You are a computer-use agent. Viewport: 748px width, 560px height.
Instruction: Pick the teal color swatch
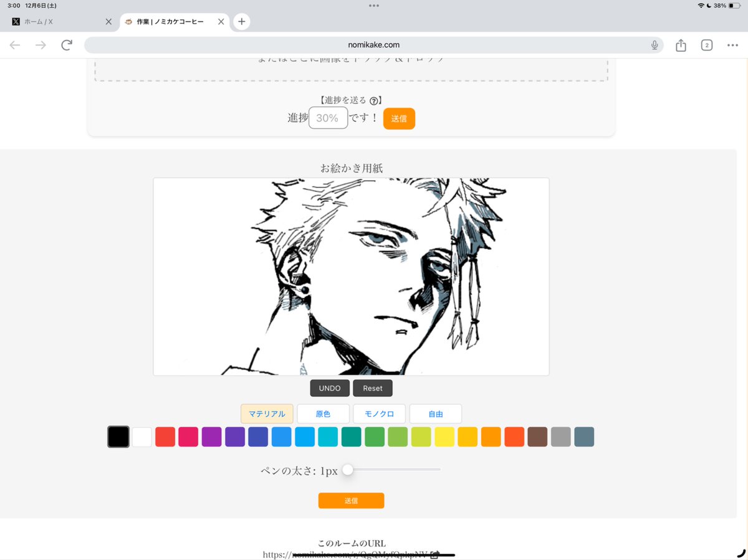352,437
